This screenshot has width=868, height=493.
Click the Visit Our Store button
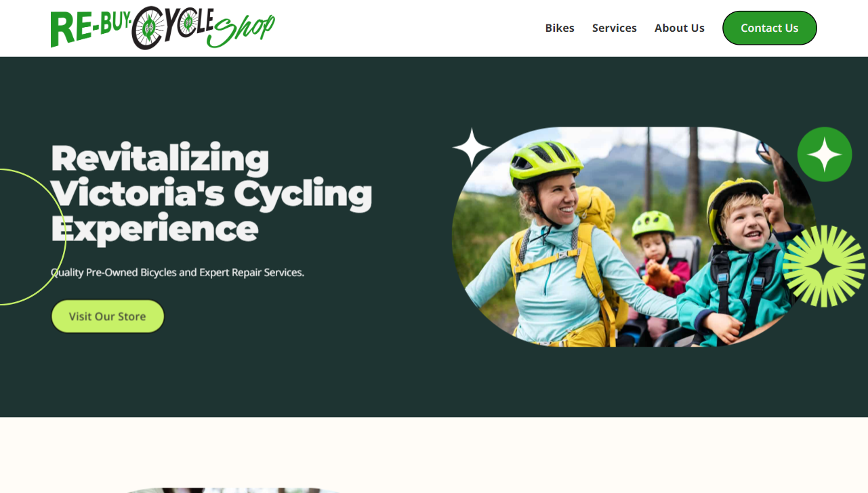click(x=108, y=316)
